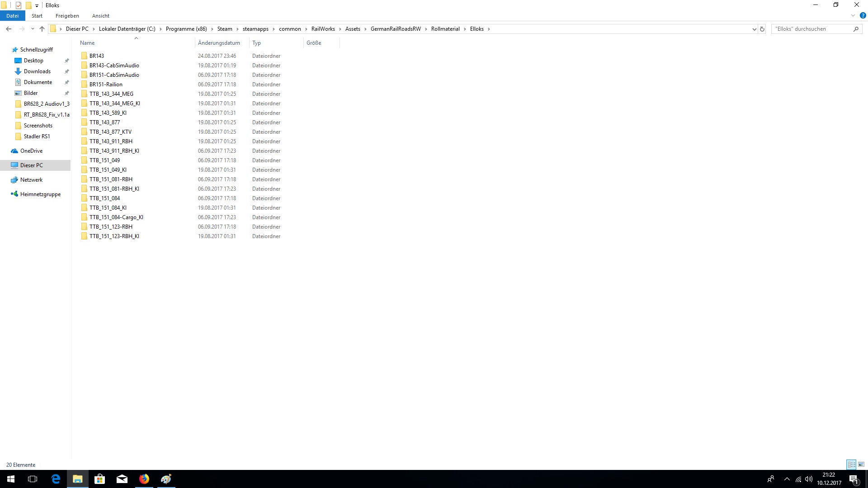The height and width of the screenshot is (488, 868).
Task: Open the Datei menu
Action: pyautogui.click(x=12, y=16)
